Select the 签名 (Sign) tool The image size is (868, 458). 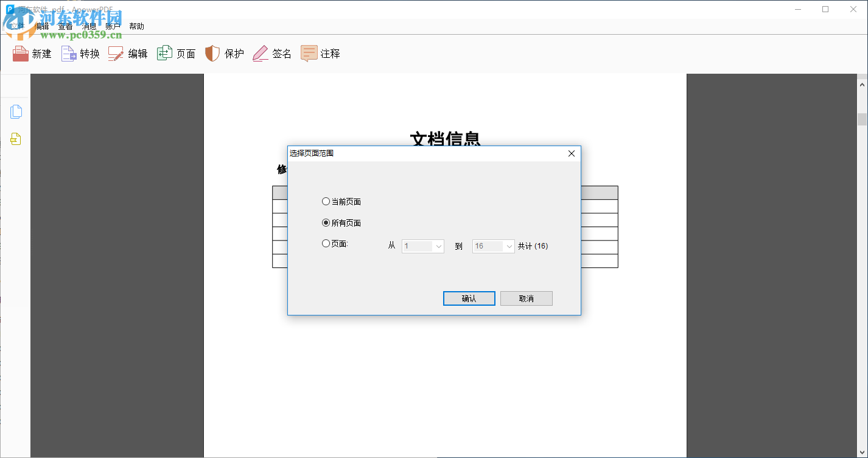[271, 54]
